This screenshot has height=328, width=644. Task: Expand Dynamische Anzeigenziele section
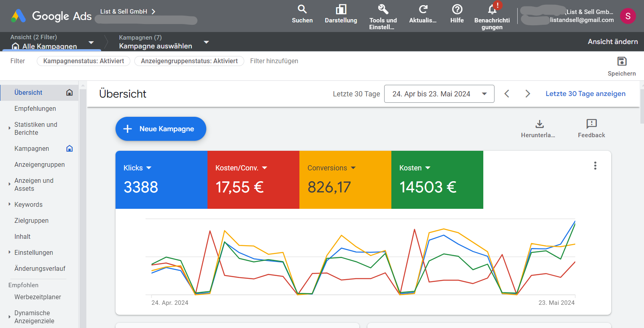click(9, 317)
